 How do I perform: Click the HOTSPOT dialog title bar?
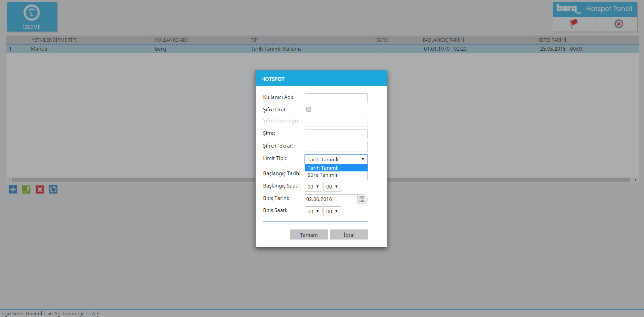tap(321, 78)
